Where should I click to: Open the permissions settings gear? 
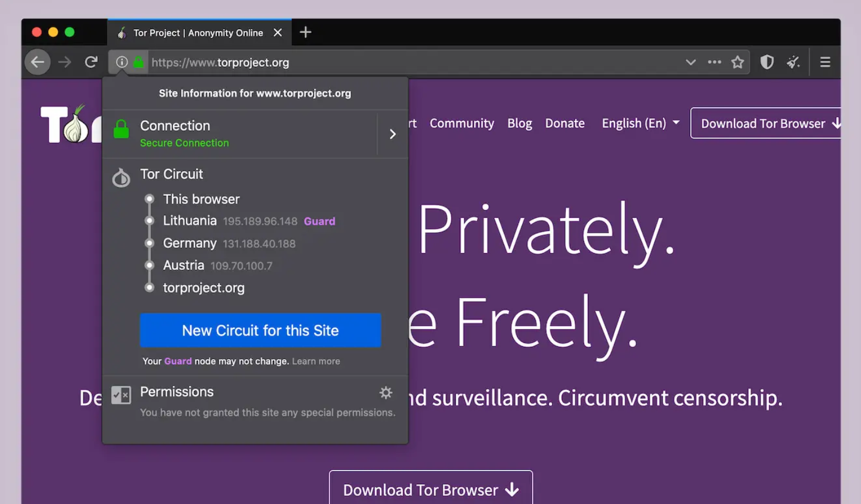pos(386,392)
